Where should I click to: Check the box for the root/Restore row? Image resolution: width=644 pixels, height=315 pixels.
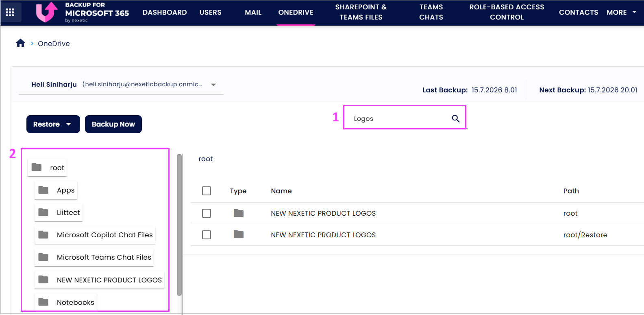click(x=207, y=235)
